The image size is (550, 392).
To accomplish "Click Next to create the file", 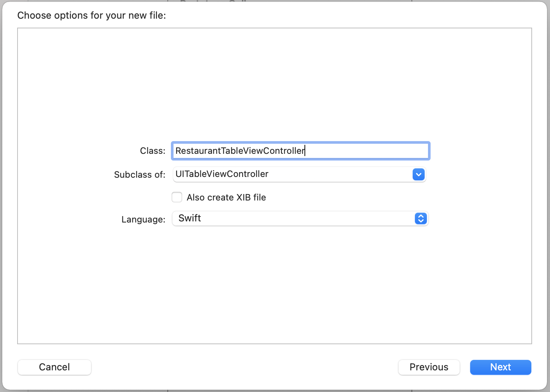I will pyautogui.click(x=500, y=367).
